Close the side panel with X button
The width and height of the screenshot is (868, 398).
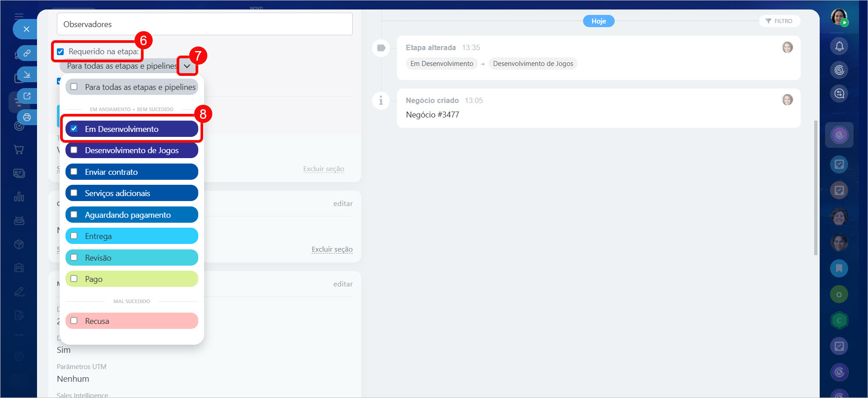[x=26, y=29]
